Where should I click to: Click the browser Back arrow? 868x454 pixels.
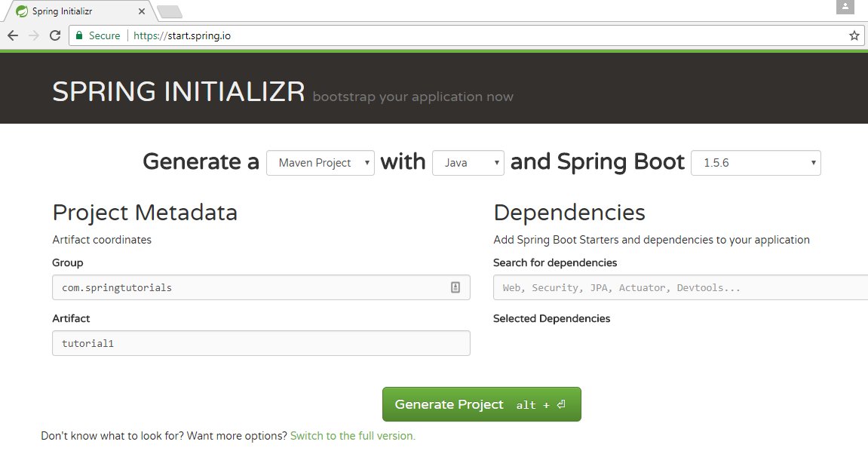[13, 35]
